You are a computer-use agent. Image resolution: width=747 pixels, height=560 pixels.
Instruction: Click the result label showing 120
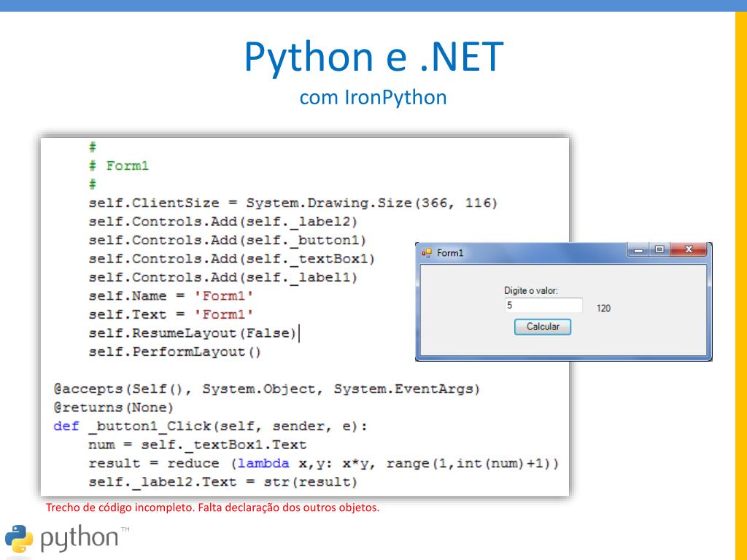pyautogui.click(x=603, y=308)
